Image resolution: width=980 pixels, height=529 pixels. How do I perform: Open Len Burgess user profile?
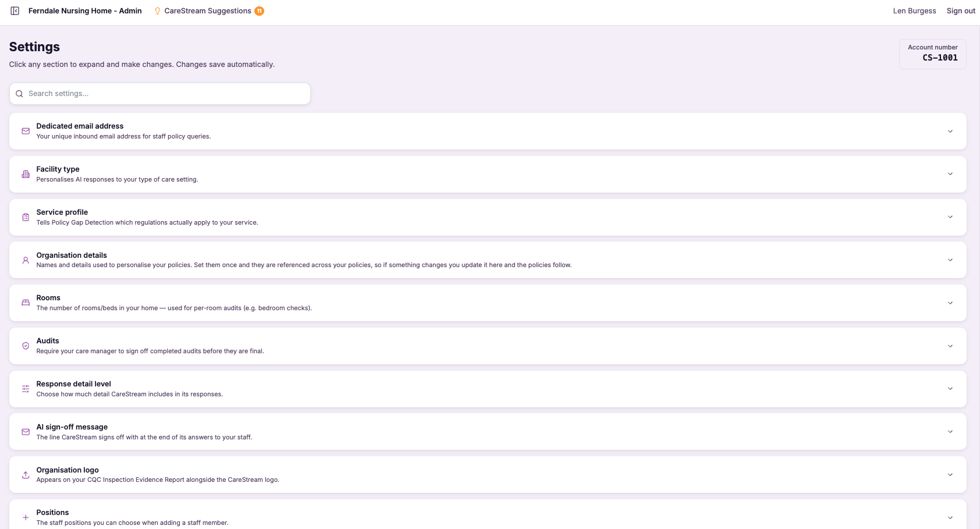[914, 11]
